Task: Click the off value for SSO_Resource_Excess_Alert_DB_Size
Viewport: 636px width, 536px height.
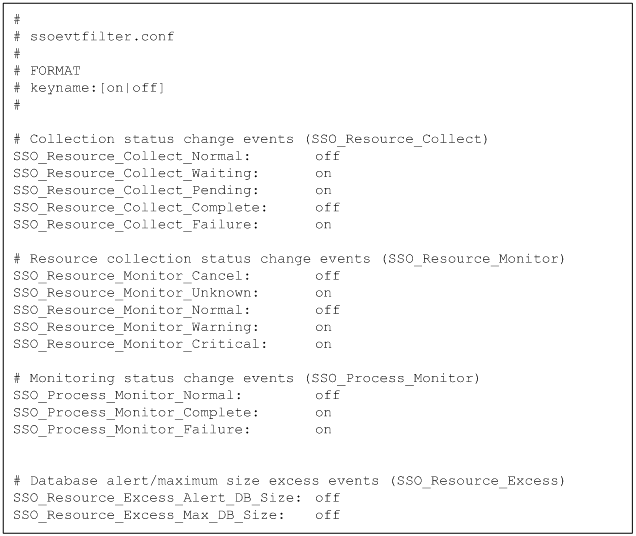Action: [x=327, y=498]
